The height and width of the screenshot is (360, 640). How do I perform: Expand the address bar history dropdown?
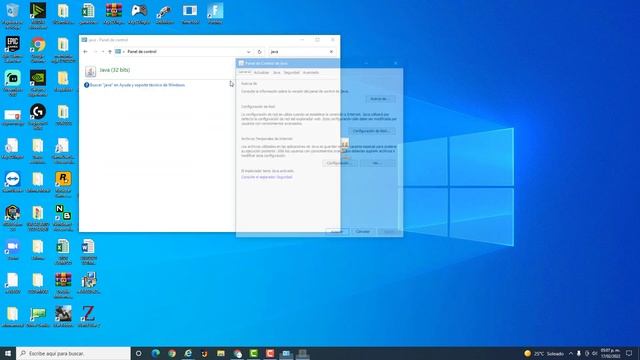[x=248, y=52]
